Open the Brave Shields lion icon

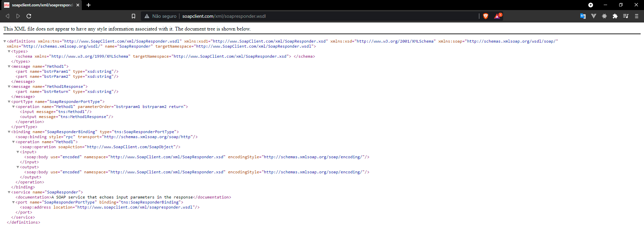485,16
